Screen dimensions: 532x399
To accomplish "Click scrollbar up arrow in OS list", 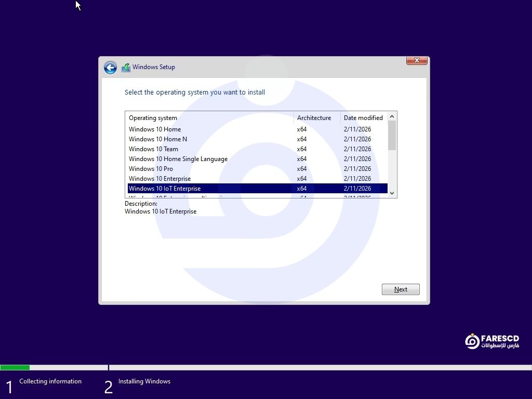I will [392, 116].
